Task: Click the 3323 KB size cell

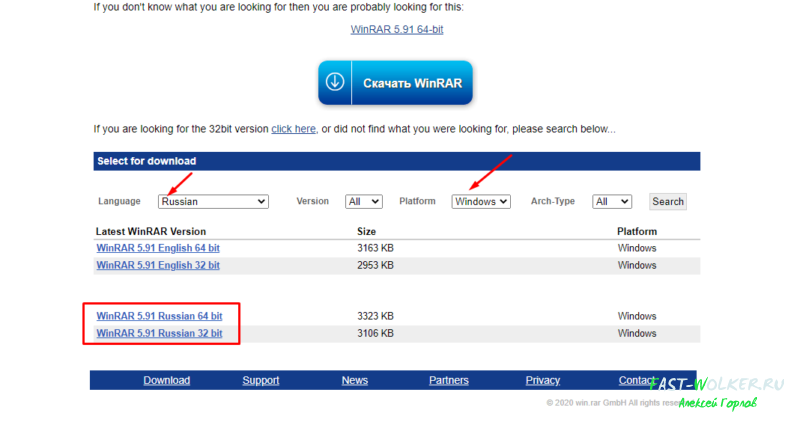Action: (x=375, y=316)
